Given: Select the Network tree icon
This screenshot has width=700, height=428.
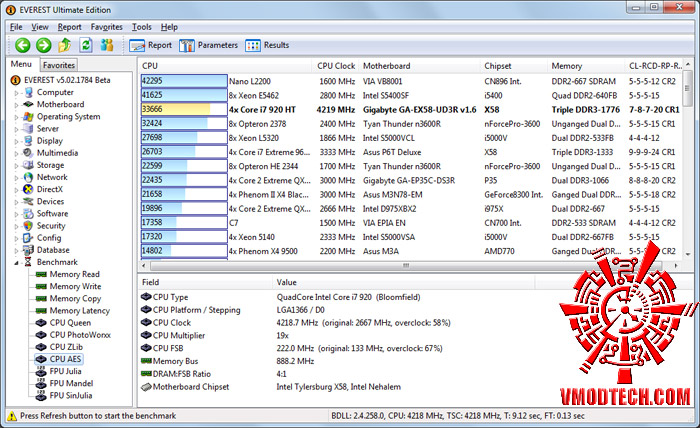Looking at the screenshot, I should [x=29, y=177].
